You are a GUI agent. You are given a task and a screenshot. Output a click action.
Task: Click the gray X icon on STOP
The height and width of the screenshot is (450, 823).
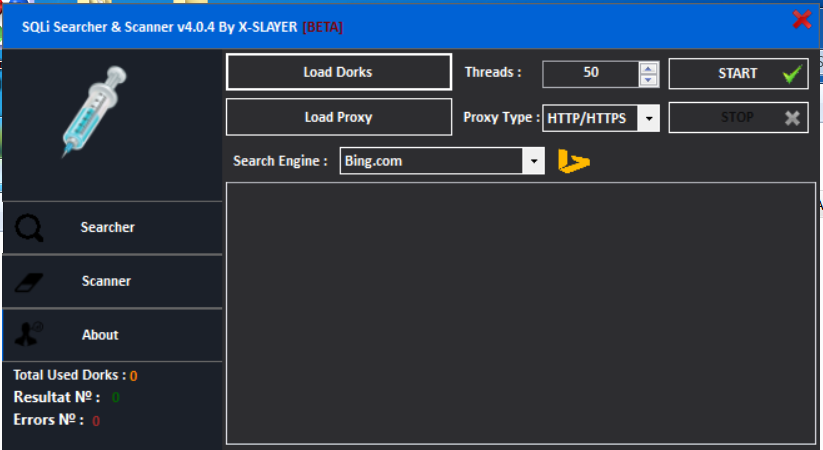pos(792,118)
